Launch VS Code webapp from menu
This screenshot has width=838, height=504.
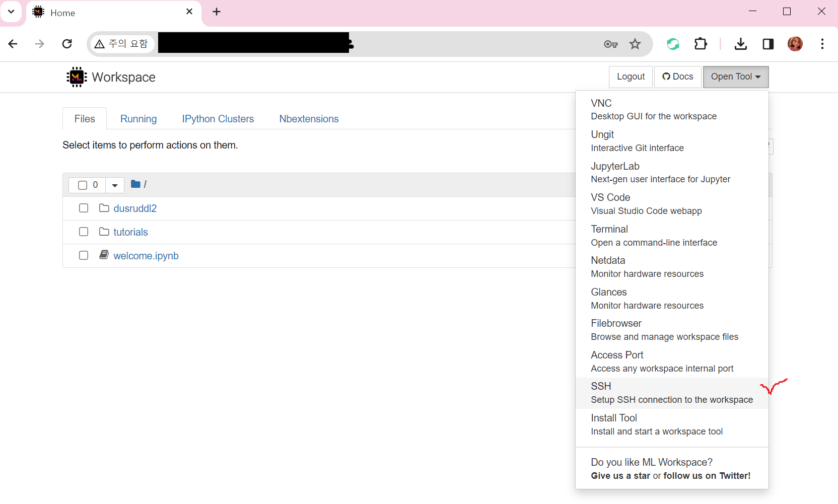672,204
